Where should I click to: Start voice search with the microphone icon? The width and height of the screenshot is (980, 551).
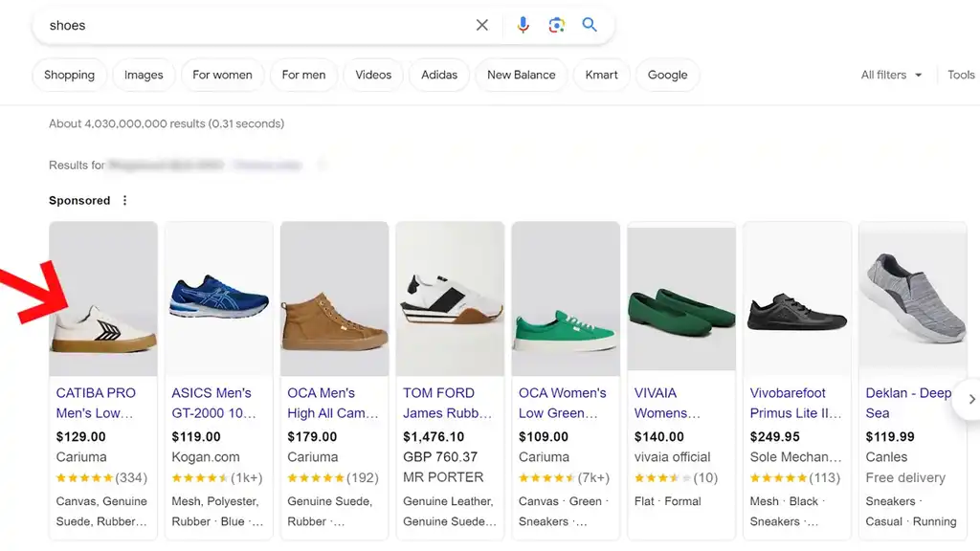pos(523,25)
